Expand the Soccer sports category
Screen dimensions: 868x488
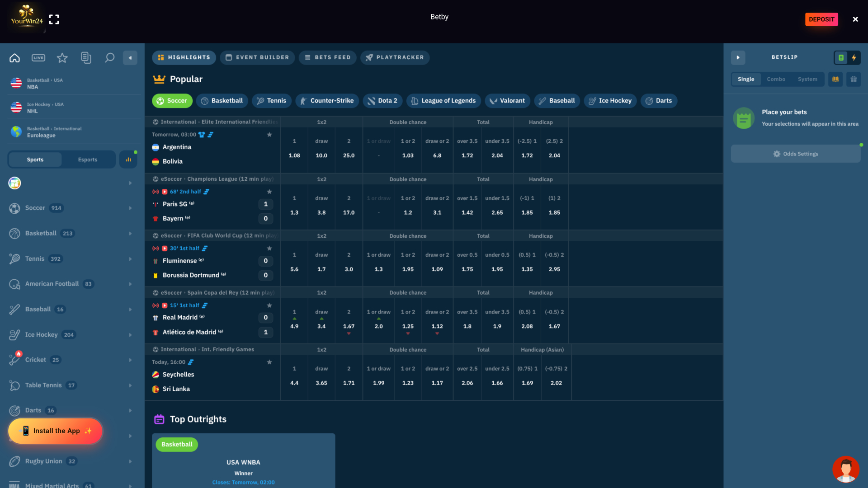[x=72, y=208]
